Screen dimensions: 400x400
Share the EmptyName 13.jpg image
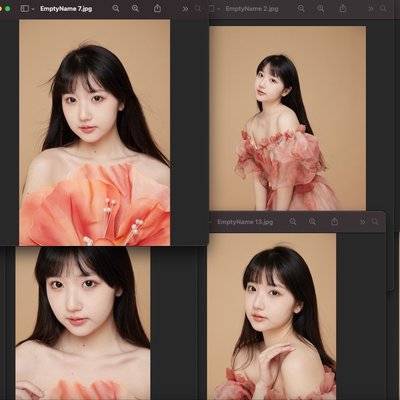click(335, 221)
